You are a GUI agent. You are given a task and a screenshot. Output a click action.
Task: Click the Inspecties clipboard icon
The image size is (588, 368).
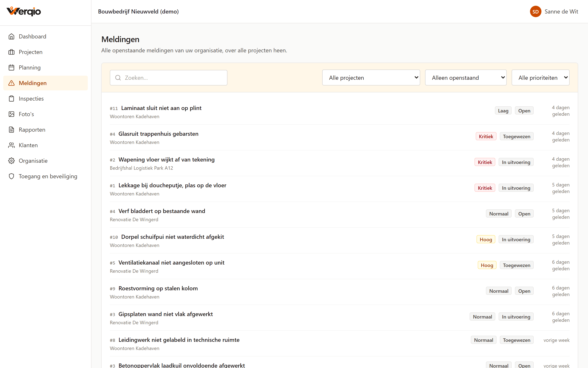[11, 99]
